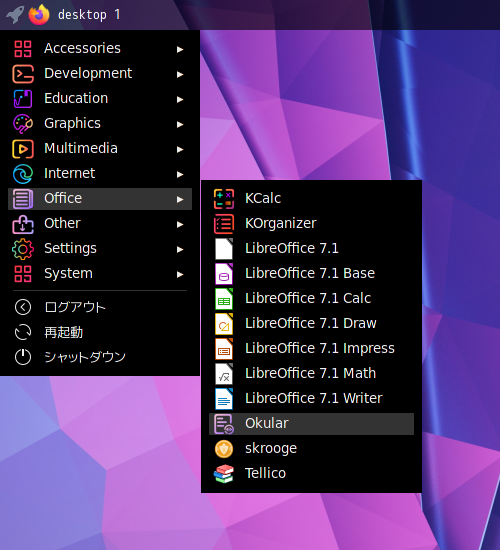Image resolution: width=500 pixels, height=550 pixels.
Task: Click the blank LibreOffice 7.1 icon
Action: [224, 249]
